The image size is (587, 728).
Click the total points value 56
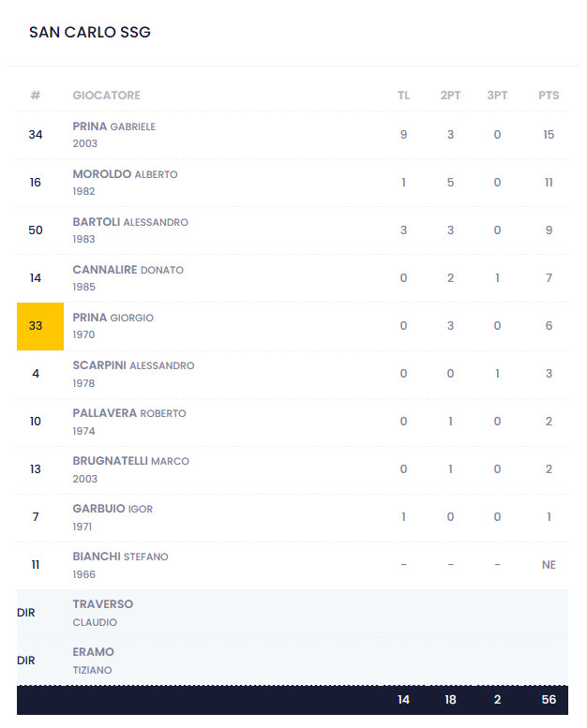549,700
